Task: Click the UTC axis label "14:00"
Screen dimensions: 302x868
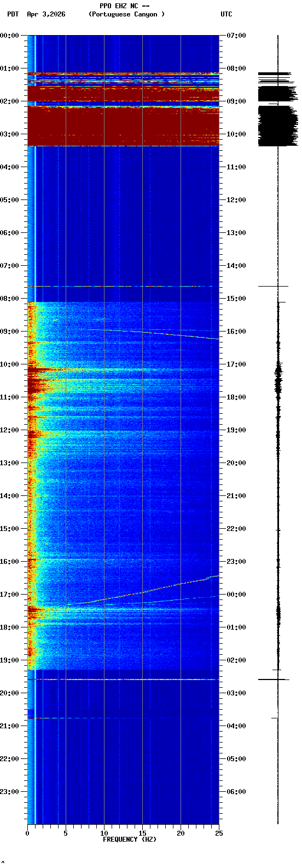Action: coord(236,266)
